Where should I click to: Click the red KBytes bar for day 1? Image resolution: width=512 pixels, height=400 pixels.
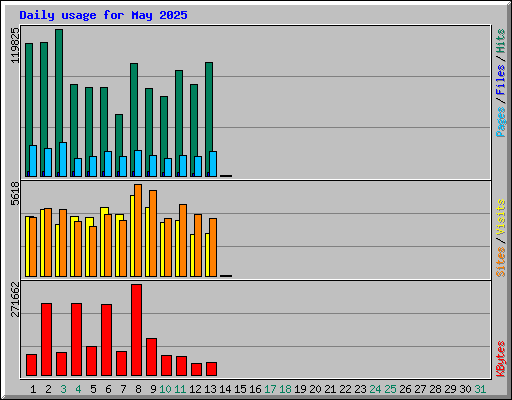(31, 365)
